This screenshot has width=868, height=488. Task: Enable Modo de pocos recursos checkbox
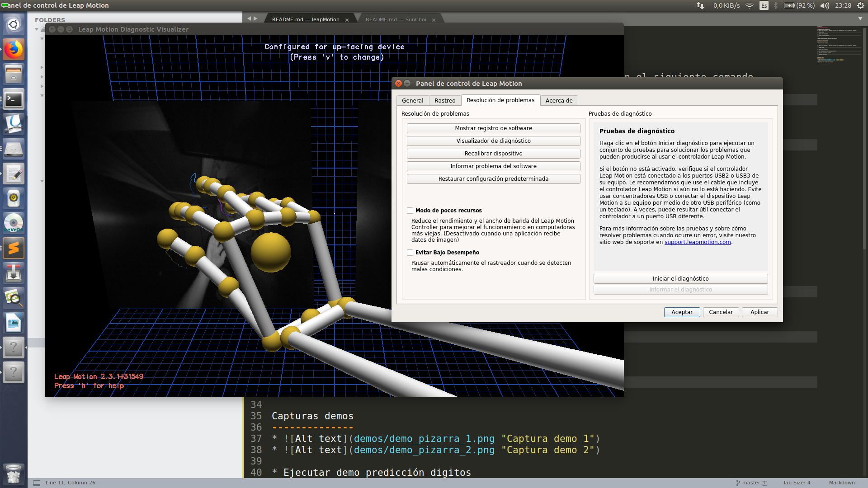pos(410,211)
